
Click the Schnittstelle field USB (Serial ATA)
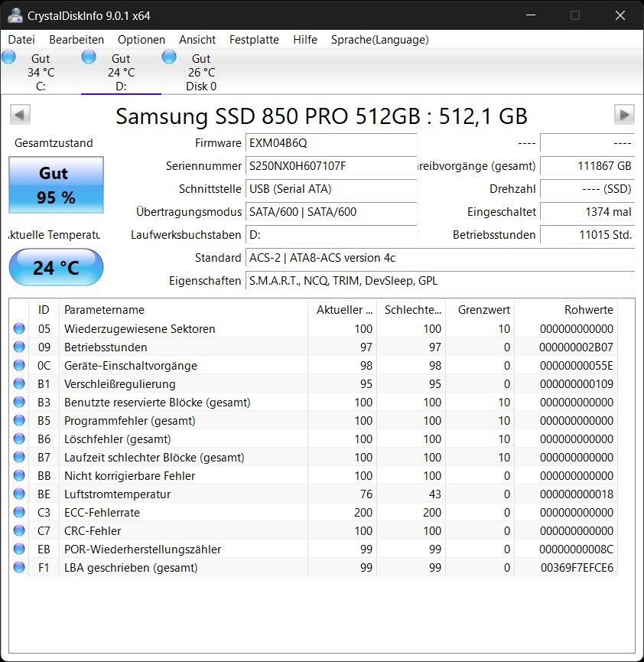[x=331, y=189]
